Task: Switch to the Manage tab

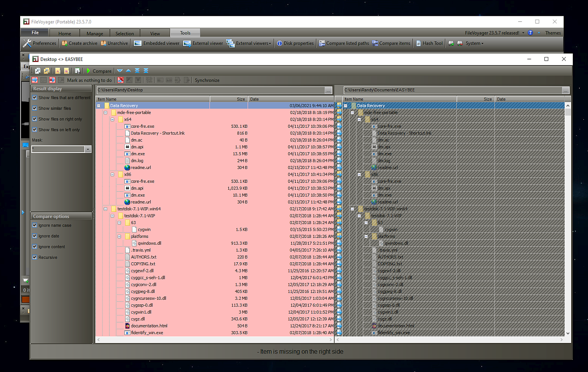Action: (x=95, y=33)
